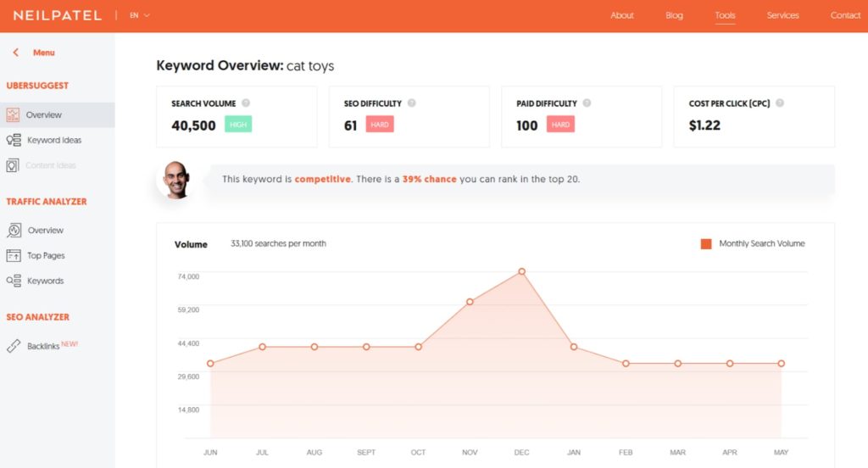Click the Backlinks chain-link icon
868x468 pixels.
click(14, 346)
